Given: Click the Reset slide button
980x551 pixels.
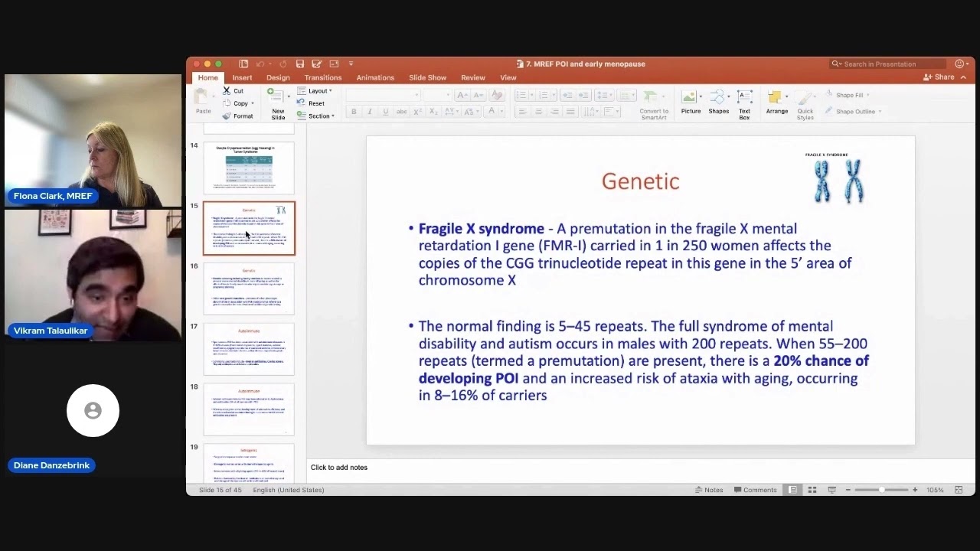Looking at the screenshot, I should 312,103.
